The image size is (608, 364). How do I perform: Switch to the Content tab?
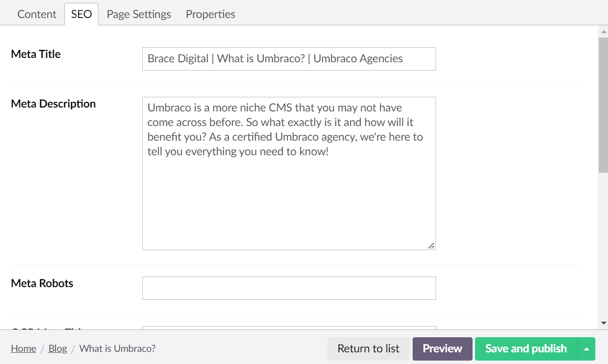[37, 14]
